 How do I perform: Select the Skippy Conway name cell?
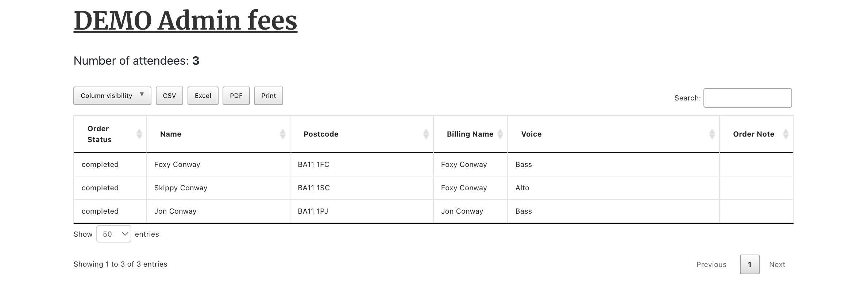tap(181, 188)
